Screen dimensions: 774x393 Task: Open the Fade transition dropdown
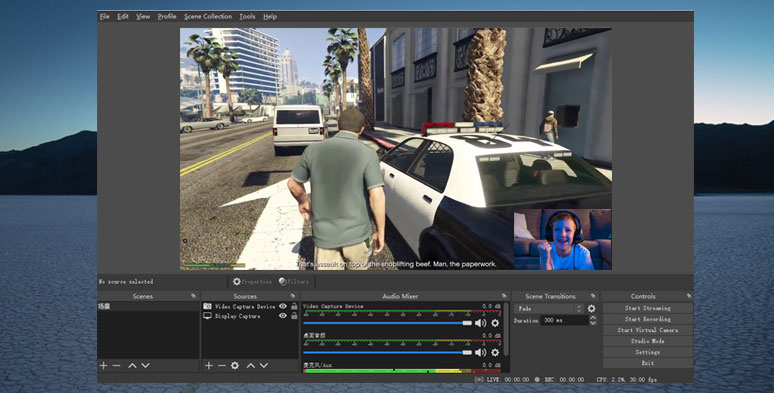click(549, 309)
